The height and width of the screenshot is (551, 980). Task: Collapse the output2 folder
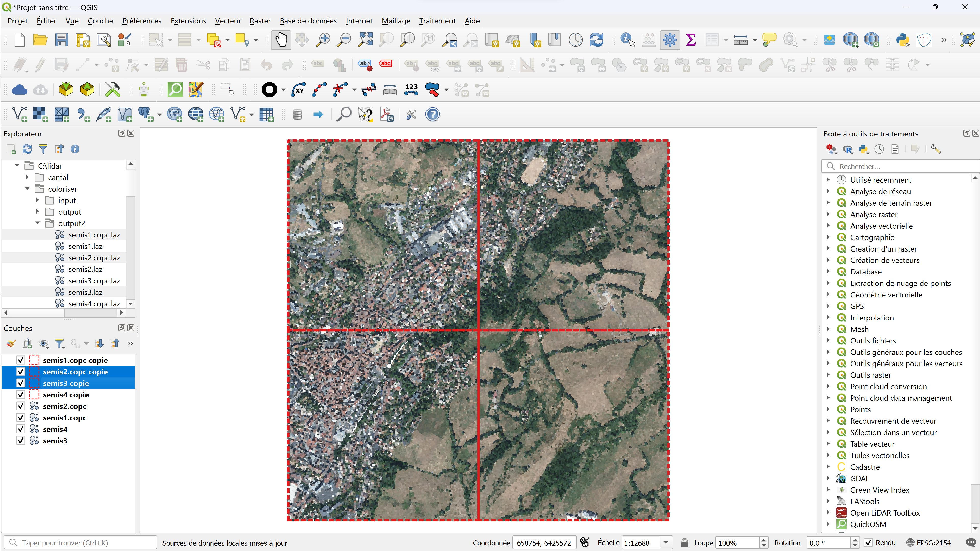tap(37, 223)
